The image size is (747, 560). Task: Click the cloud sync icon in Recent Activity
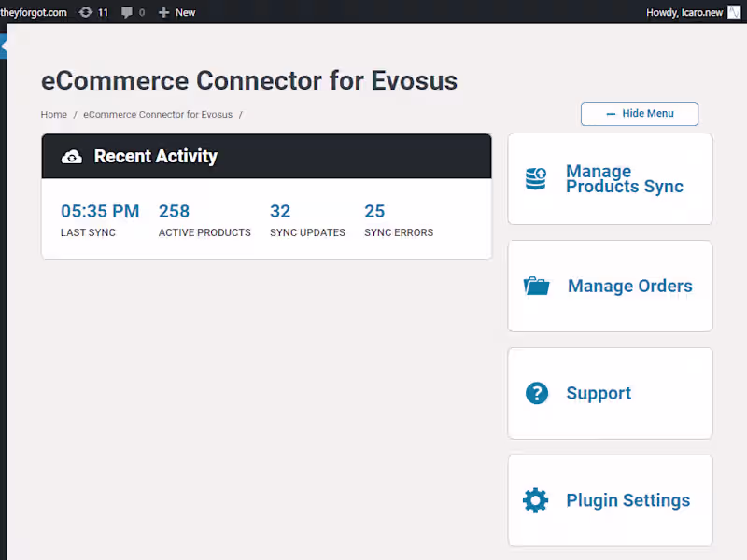pos(72,157)
